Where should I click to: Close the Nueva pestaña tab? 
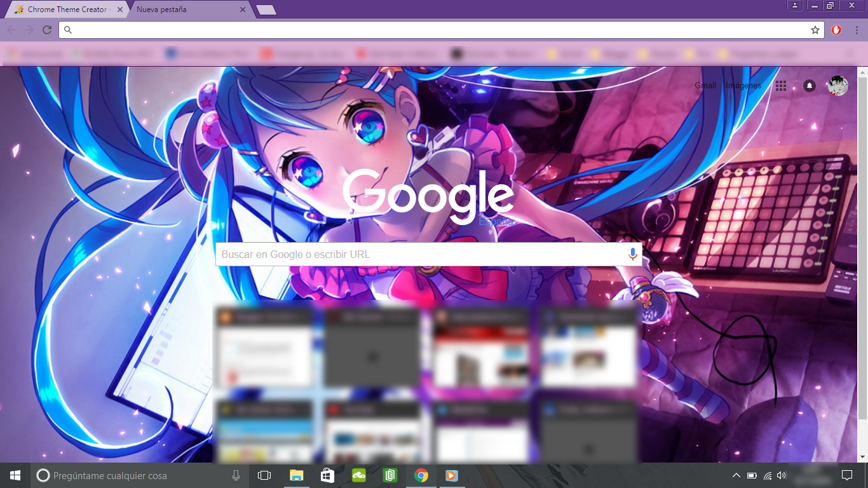pyautogui.click(x=243, y=10)
